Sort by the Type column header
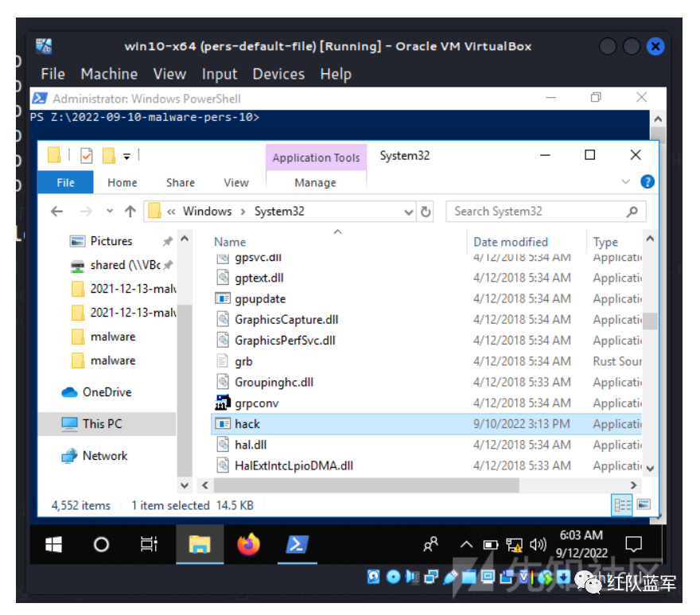 pos(605,242)
